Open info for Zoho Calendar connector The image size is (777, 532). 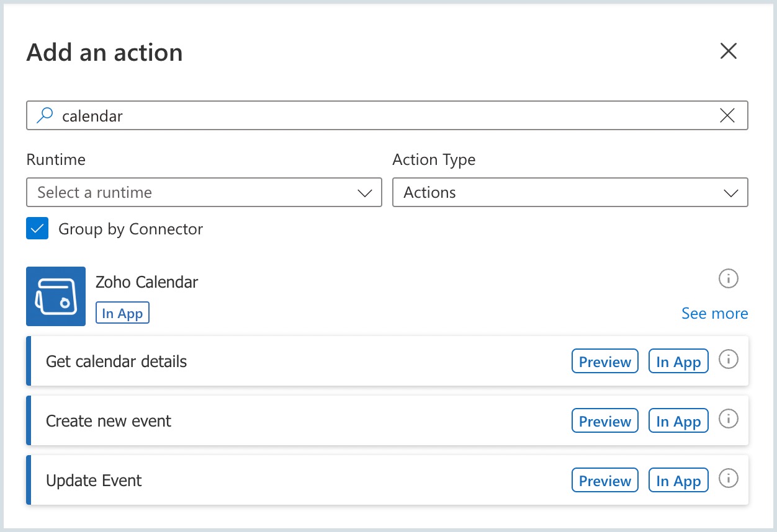coord(728,279)
